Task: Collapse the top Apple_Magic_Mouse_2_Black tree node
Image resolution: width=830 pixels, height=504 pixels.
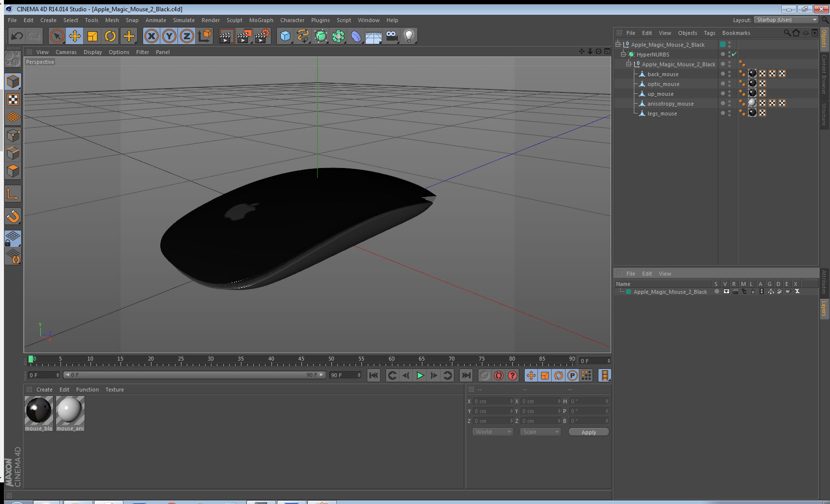Action: click(x=618, y=44)
